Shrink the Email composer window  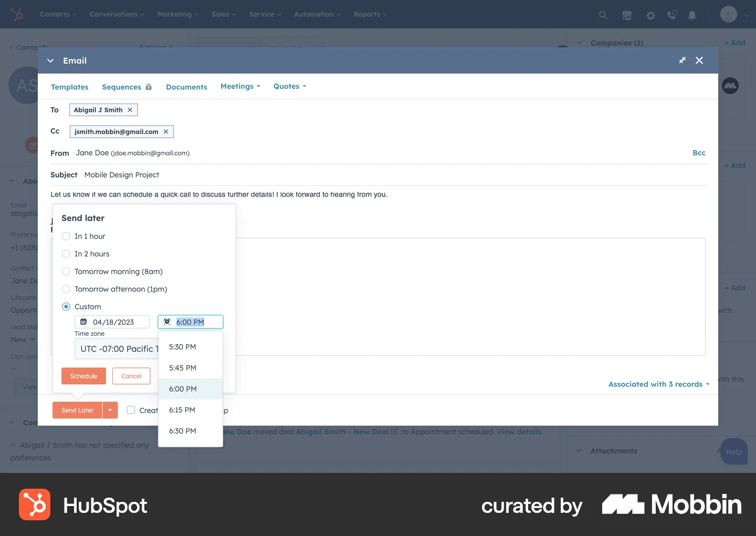pyautogui.click(x=682, y=60)
